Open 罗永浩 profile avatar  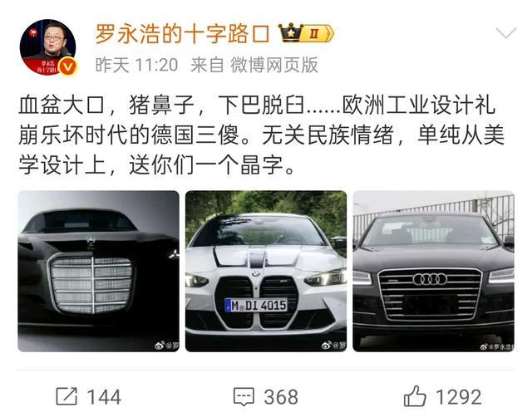(48, 47)
